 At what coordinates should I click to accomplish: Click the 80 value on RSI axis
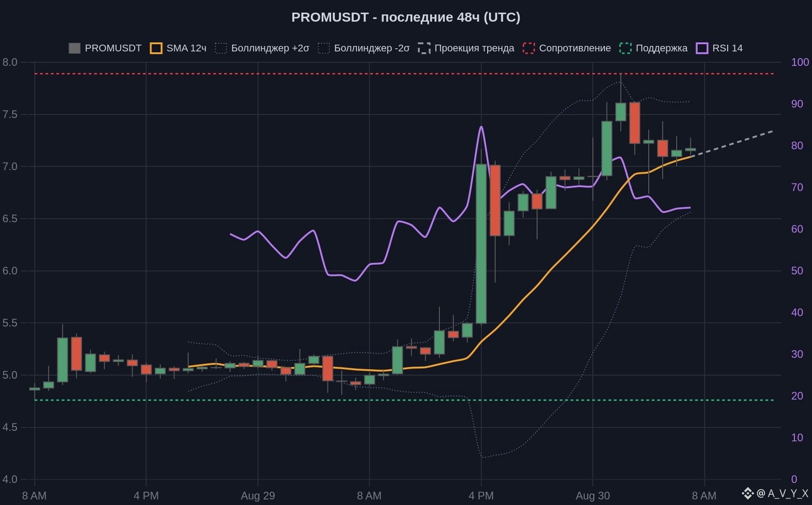point(797,146)
